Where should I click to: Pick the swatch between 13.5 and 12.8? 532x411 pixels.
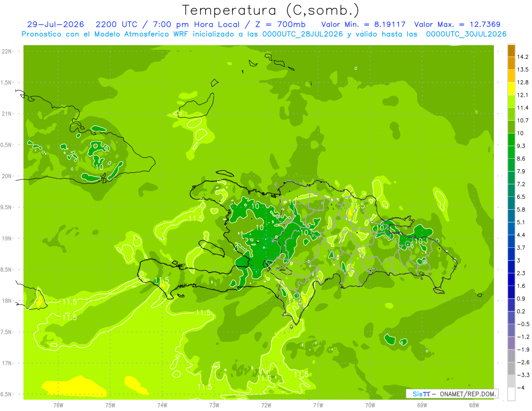coord(511,76)
